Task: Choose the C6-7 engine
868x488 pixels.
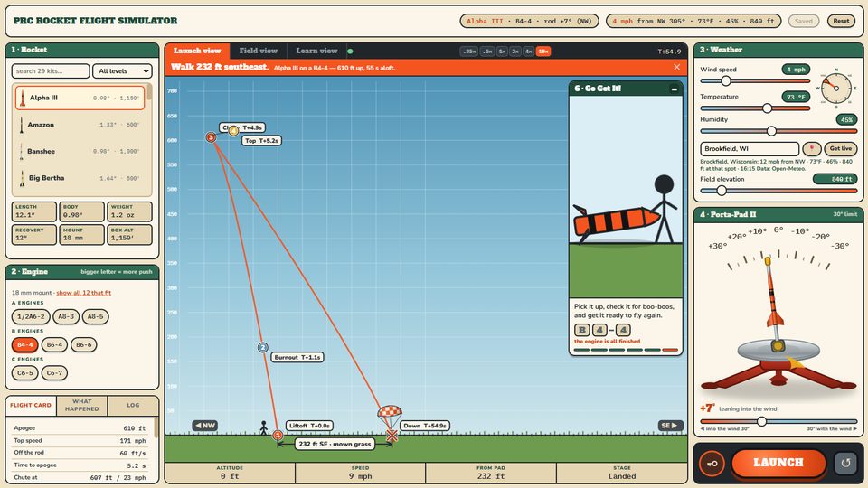Action: pyautogui.click(x=54, y=373)
